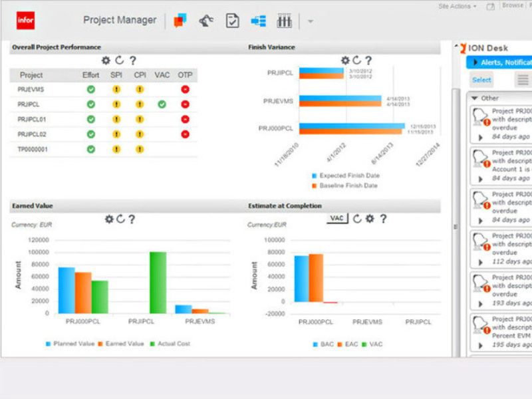Click the blue hierarchy structure toolbar icon

pos(258,21)
